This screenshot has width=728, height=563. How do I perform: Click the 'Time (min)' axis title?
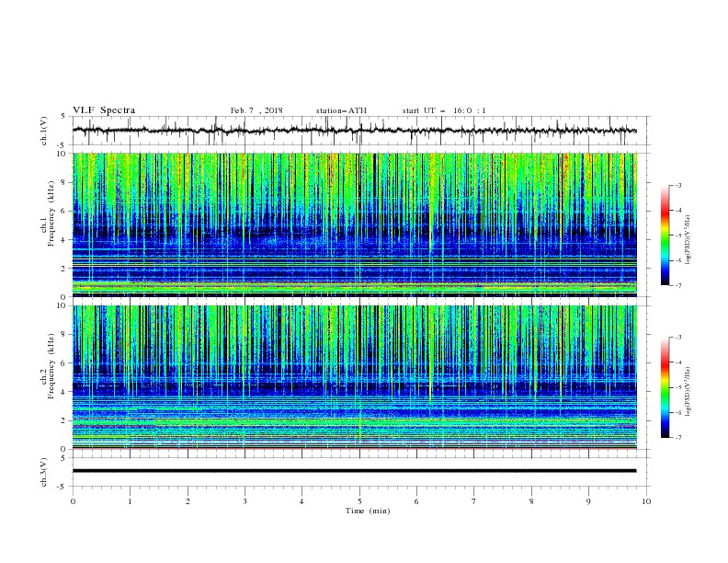(368, 511)
